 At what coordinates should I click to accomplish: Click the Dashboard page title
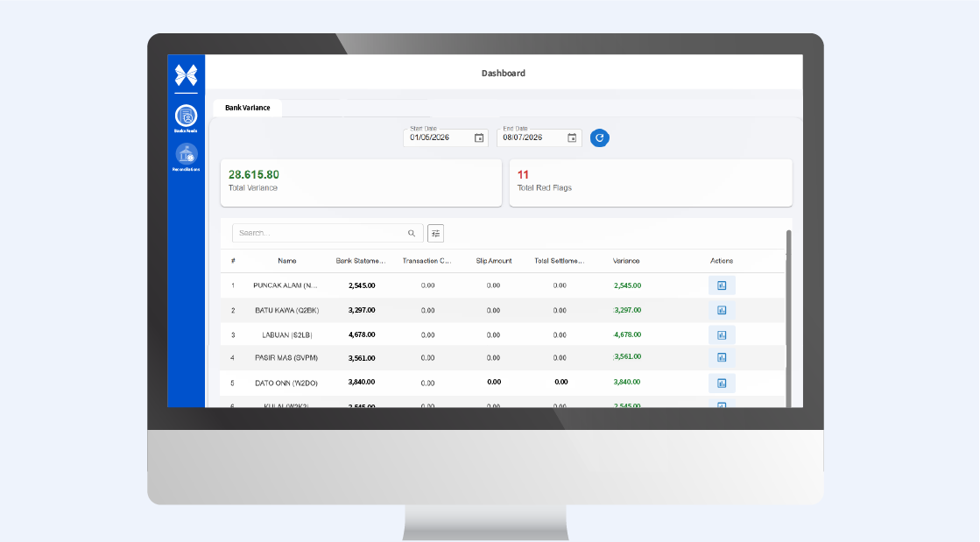pos(503,74)
